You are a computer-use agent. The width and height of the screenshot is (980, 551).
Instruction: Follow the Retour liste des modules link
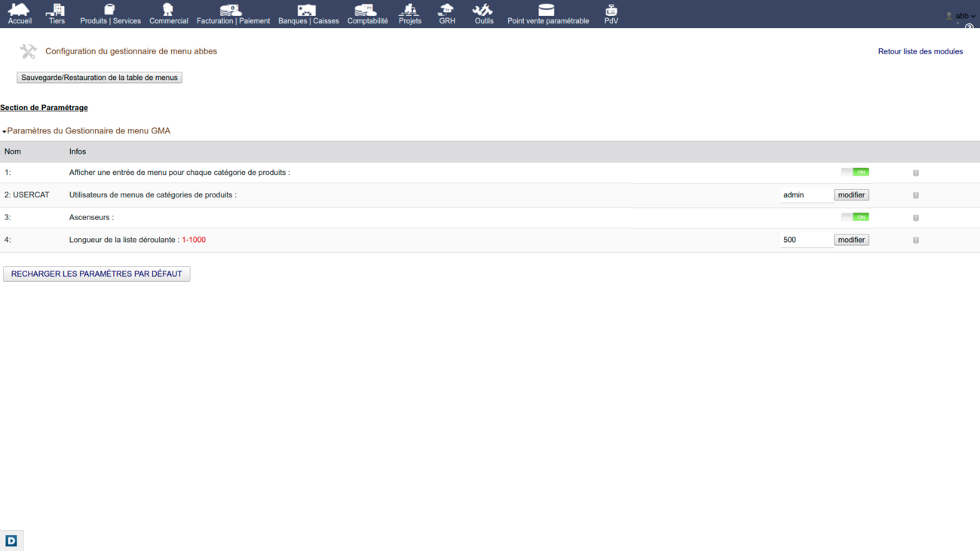(x=920, y=51)
